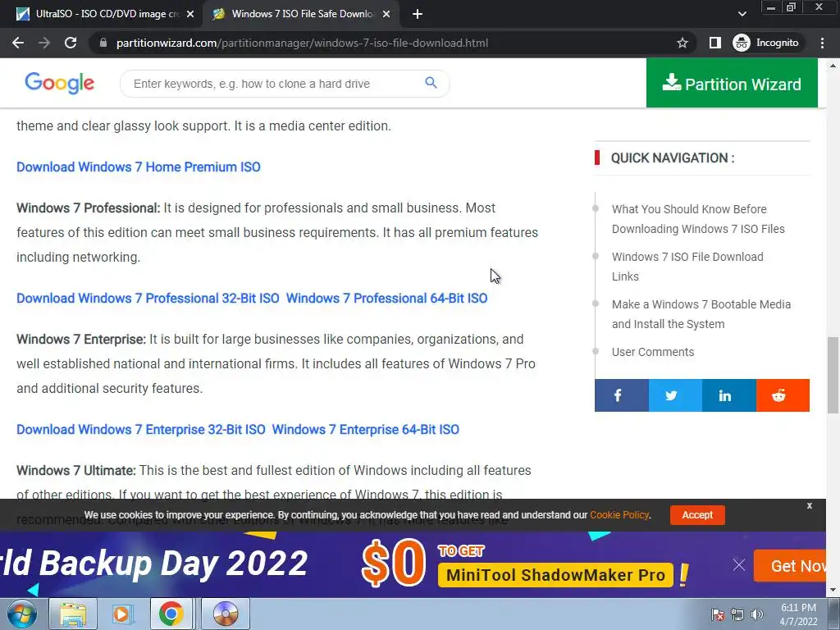Jump to User Comments section
The width and height of the screenshot is (840, 630).
653,352
